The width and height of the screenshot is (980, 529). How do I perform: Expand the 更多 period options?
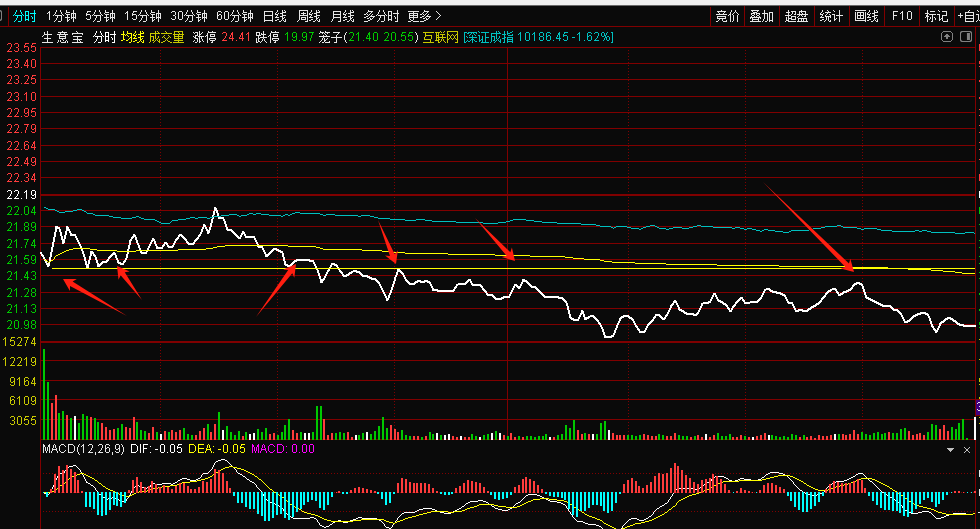tap(424, 16)
